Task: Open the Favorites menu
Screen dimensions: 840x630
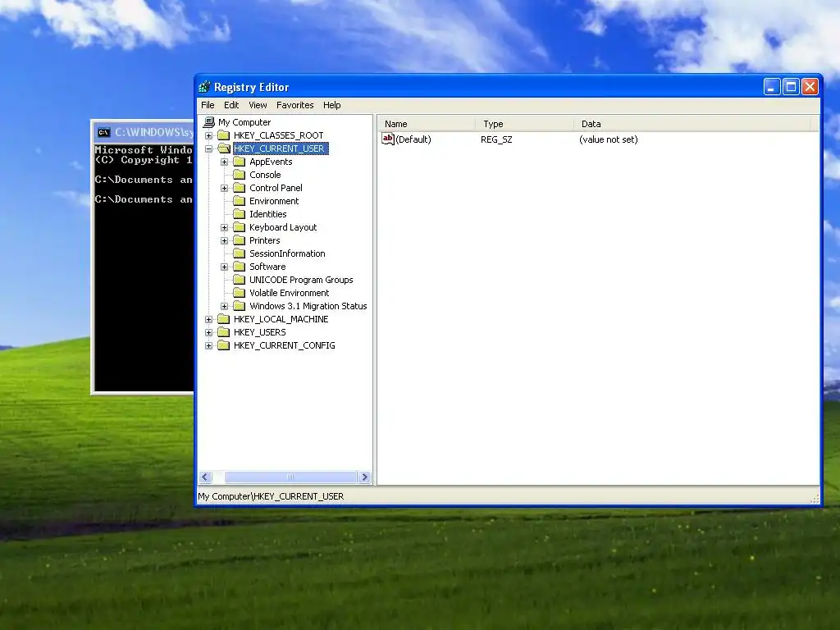Action: [295, 105]
